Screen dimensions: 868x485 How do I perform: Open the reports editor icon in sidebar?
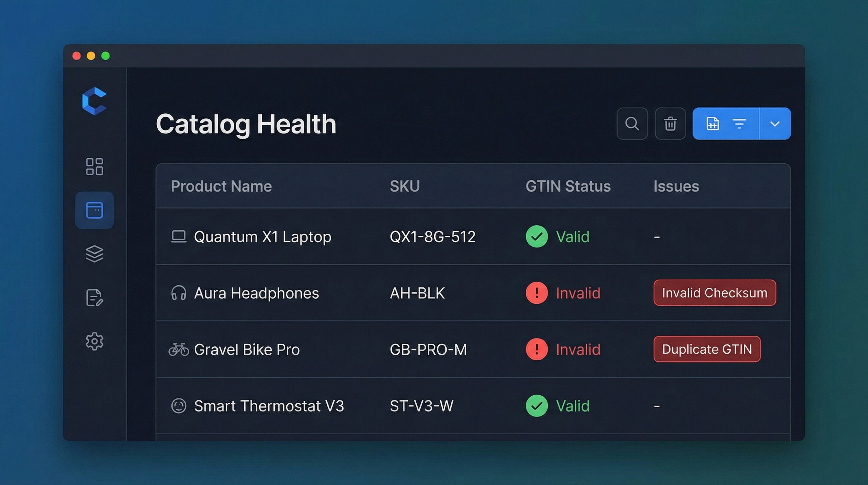click(94, 297)
